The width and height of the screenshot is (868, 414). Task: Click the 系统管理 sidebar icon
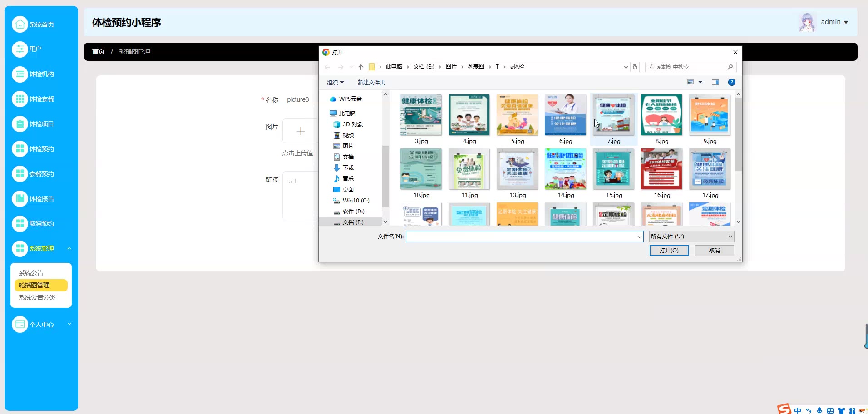coord(20,248)
